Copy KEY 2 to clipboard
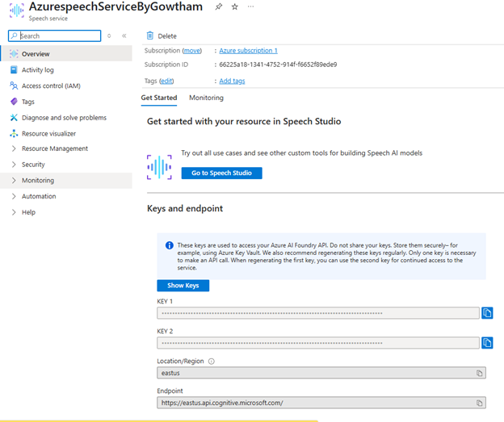This screenshot has height=422, width=504. 487,343
